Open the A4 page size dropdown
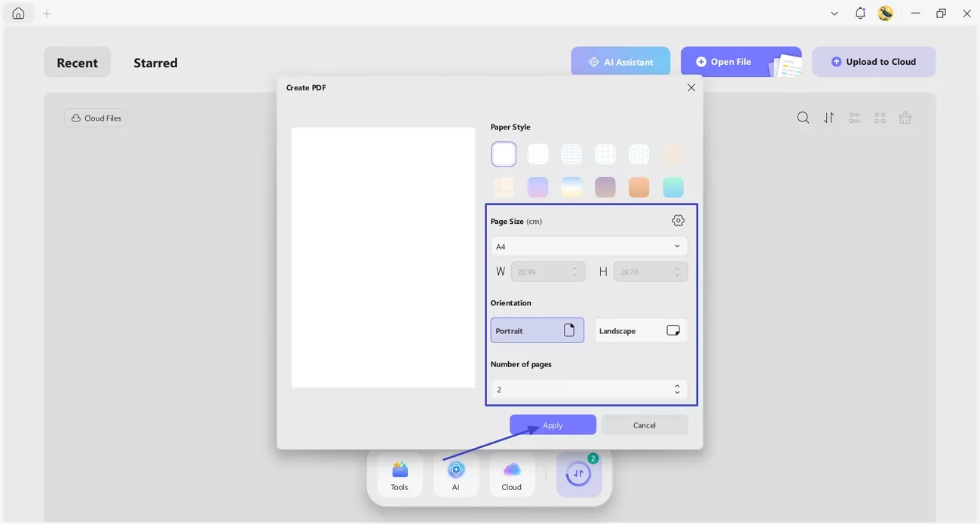 tap(589, 247)
